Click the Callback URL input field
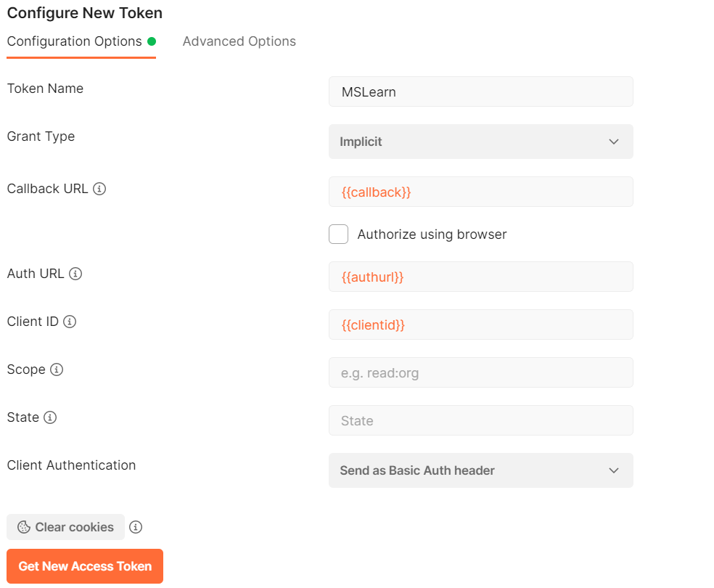This screenshot has height=588, width=714. (x=481, y=192)
